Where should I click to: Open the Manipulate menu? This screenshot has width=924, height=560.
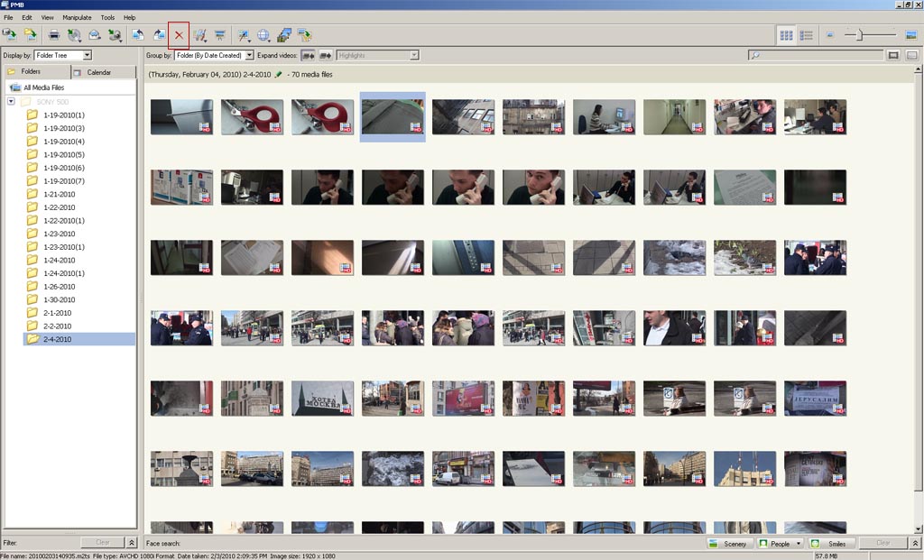78,18
